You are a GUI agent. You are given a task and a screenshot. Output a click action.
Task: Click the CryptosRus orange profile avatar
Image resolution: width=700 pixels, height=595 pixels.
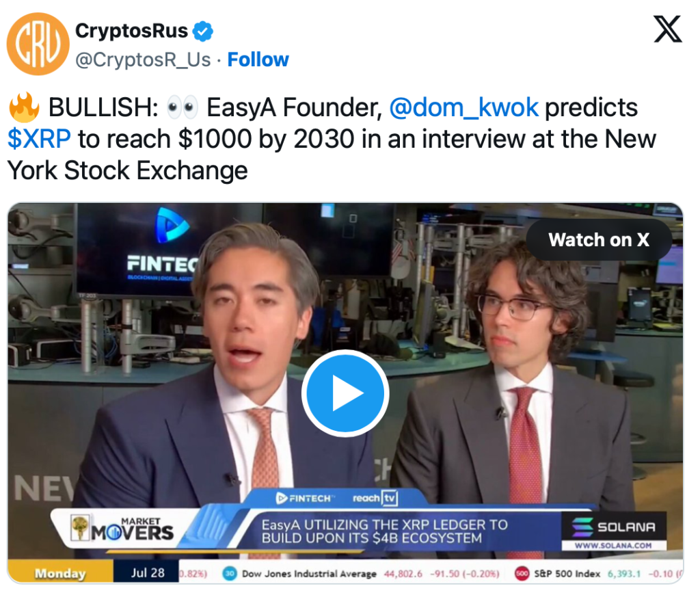click(38, 44)
